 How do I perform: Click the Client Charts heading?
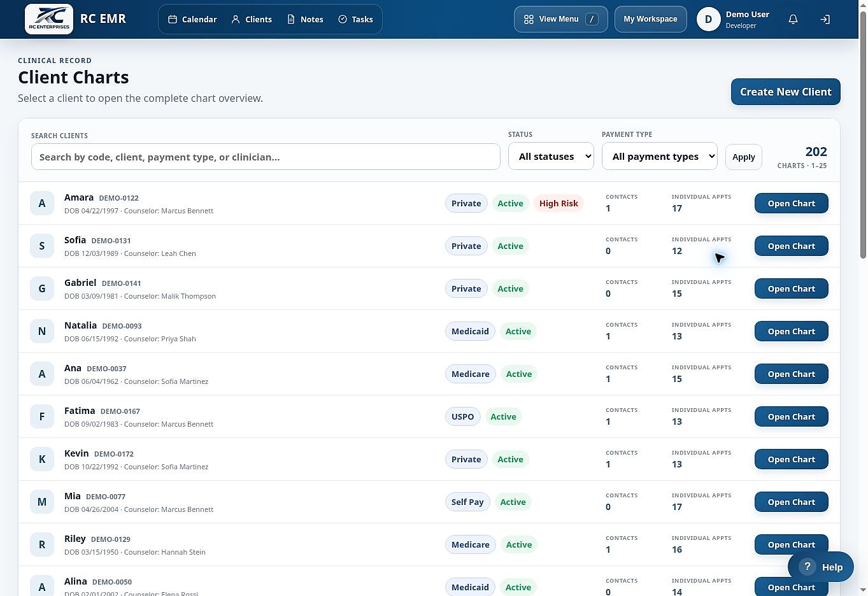tap(73, 77)
